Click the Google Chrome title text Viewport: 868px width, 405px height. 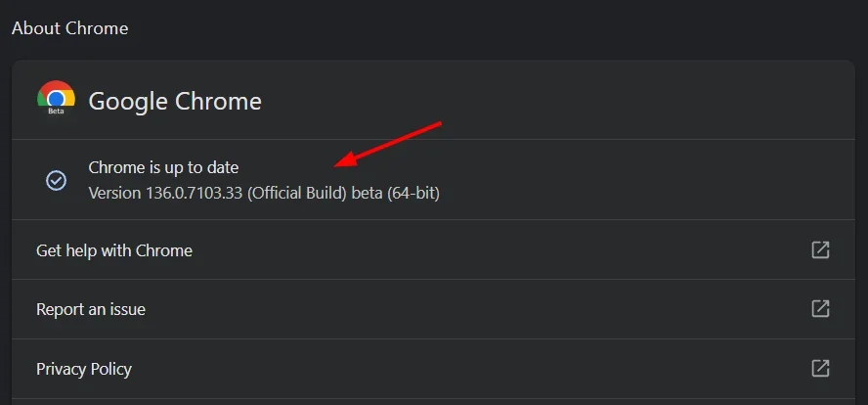point(175,101)
